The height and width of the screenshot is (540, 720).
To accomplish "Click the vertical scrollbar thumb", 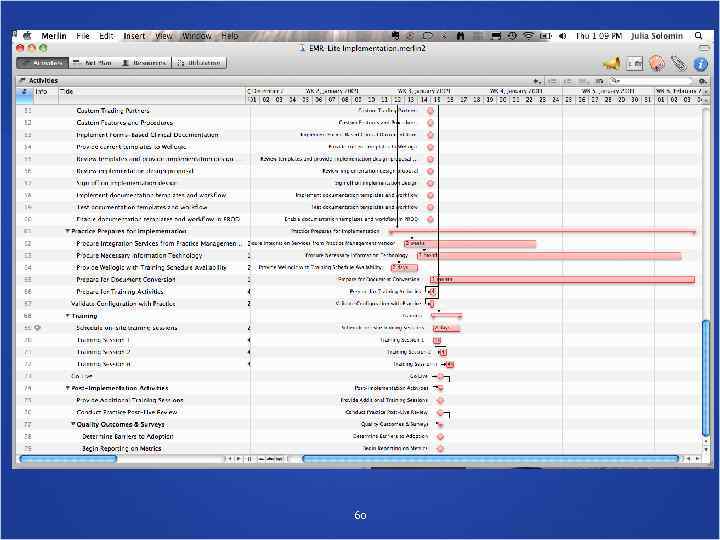I will click(x=707, y=377).
